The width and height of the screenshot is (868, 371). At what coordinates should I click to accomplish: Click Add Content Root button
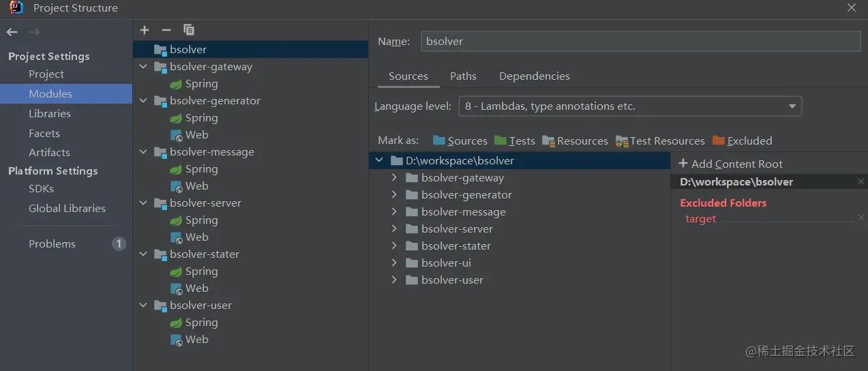[731, 164]
